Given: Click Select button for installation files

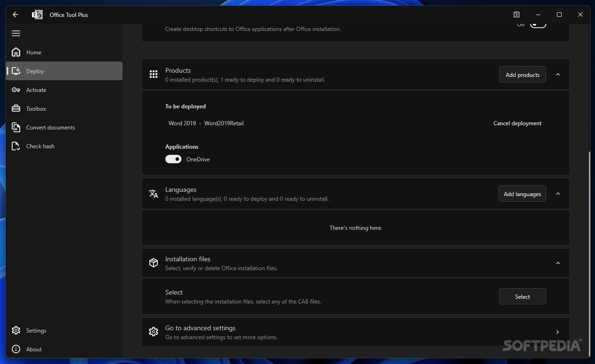Looking at the screenshot, I should [x=522, y=296].
